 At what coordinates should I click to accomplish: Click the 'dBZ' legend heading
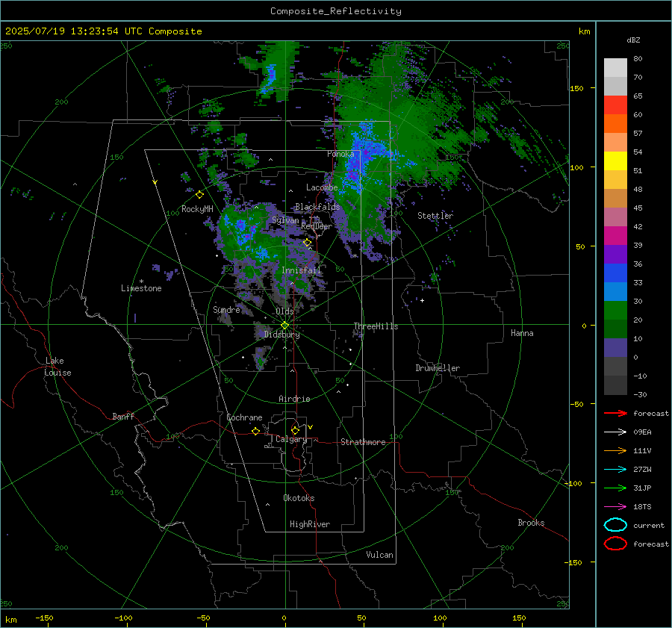633,40
